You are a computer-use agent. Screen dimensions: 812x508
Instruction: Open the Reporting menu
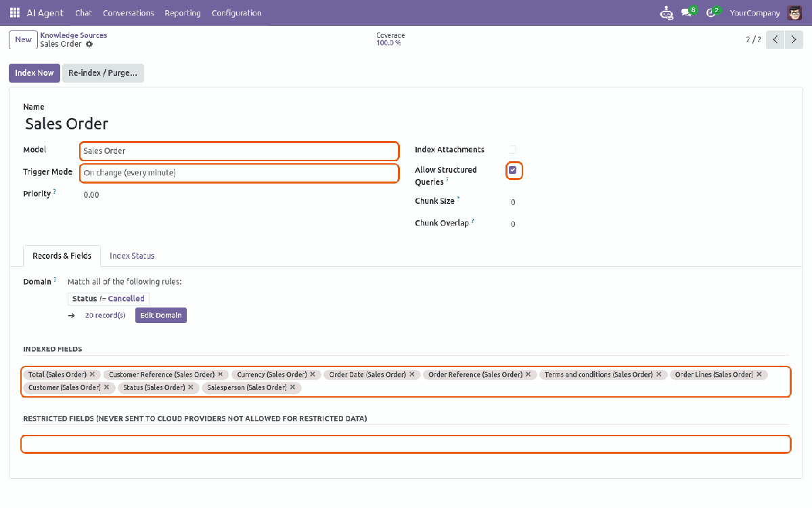click(x=183, y=13)
